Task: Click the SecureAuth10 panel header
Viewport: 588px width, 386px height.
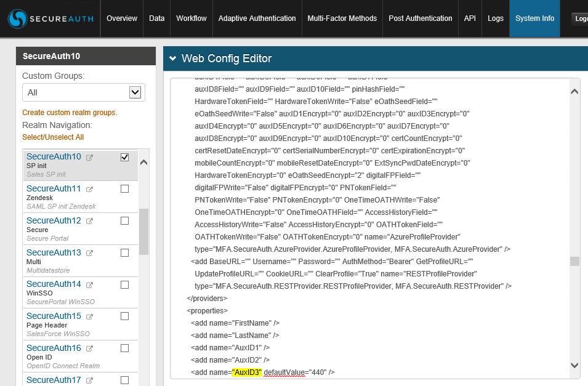Action: click(x=86, y=56)
